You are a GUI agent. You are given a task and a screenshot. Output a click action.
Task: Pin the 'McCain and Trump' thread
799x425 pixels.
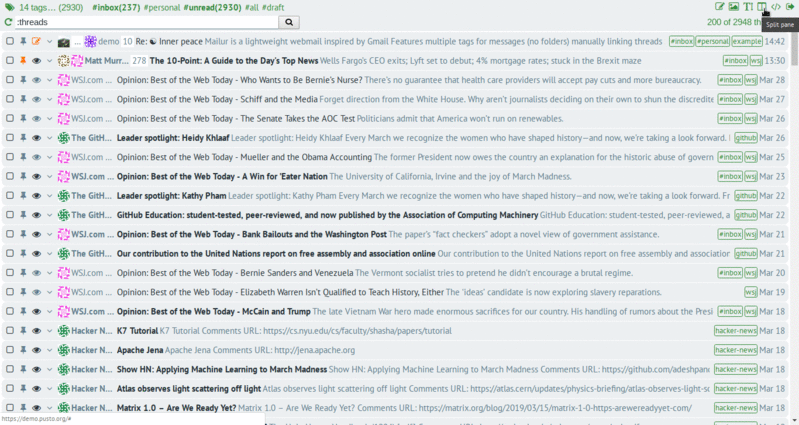coord(23,311)
